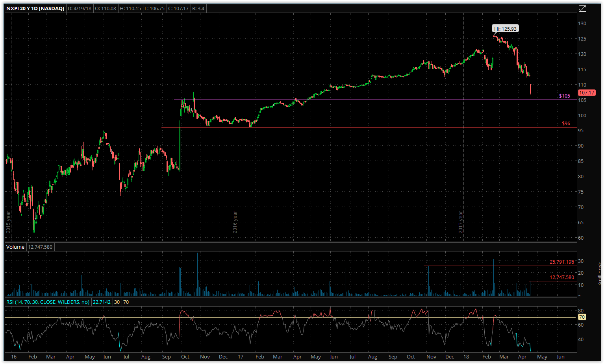Click the RSI value 22.7142
Viewport: 604px width, 364px height.
pos(102,302)
